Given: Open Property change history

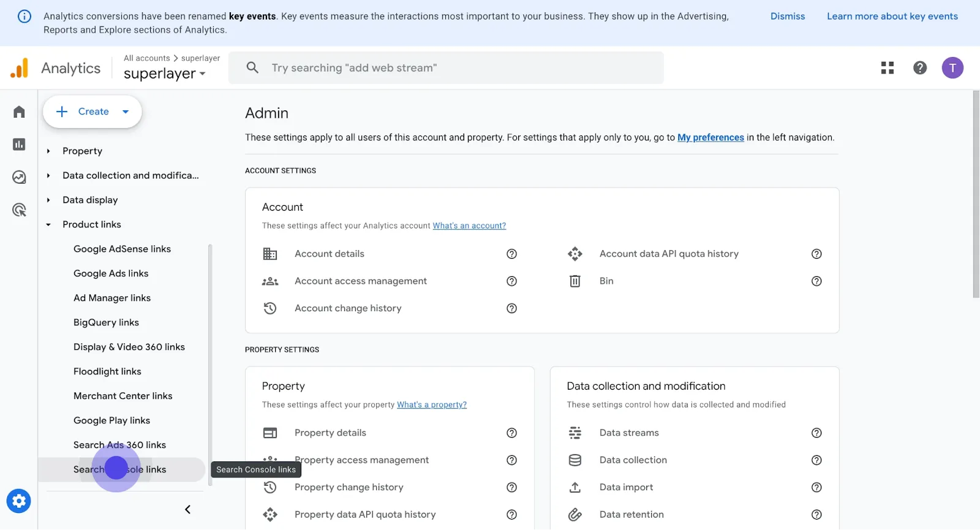Looking at the screenshot, I should (x=349, y=488).
